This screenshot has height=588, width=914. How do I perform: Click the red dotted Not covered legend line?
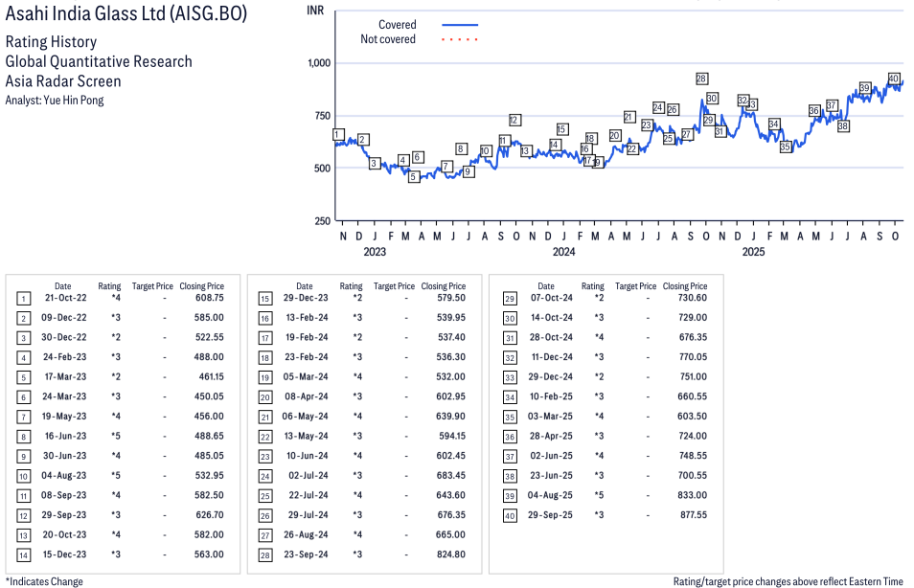(x=460, y=39)
